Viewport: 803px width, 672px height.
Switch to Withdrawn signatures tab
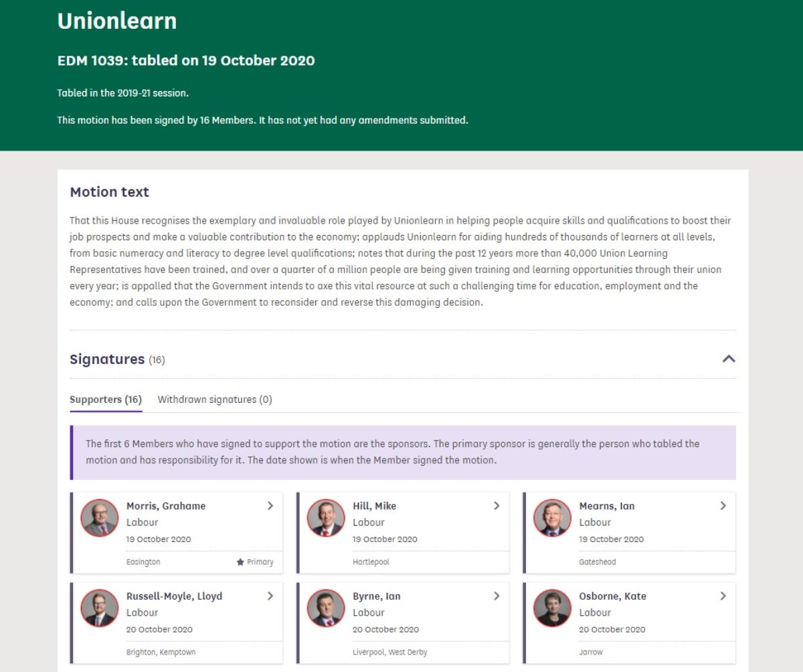tap(215, 400)
